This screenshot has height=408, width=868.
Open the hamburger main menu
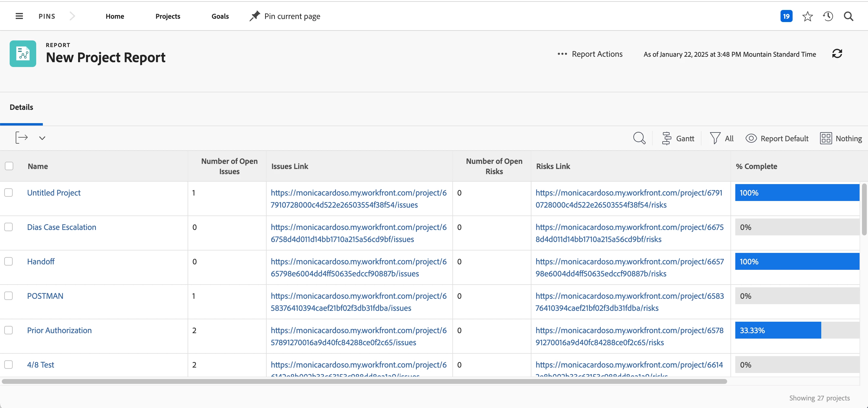click(19, 16)
